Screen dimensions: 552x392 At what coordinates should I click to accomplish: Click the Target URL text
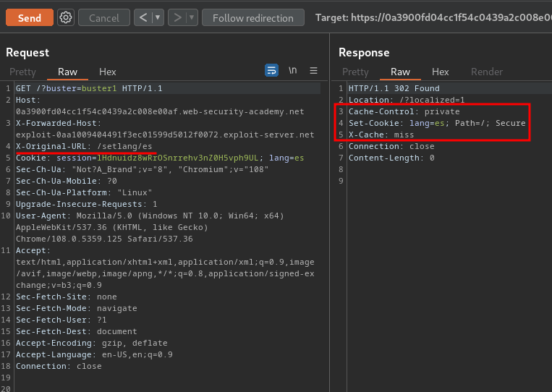tap(433, 17)
